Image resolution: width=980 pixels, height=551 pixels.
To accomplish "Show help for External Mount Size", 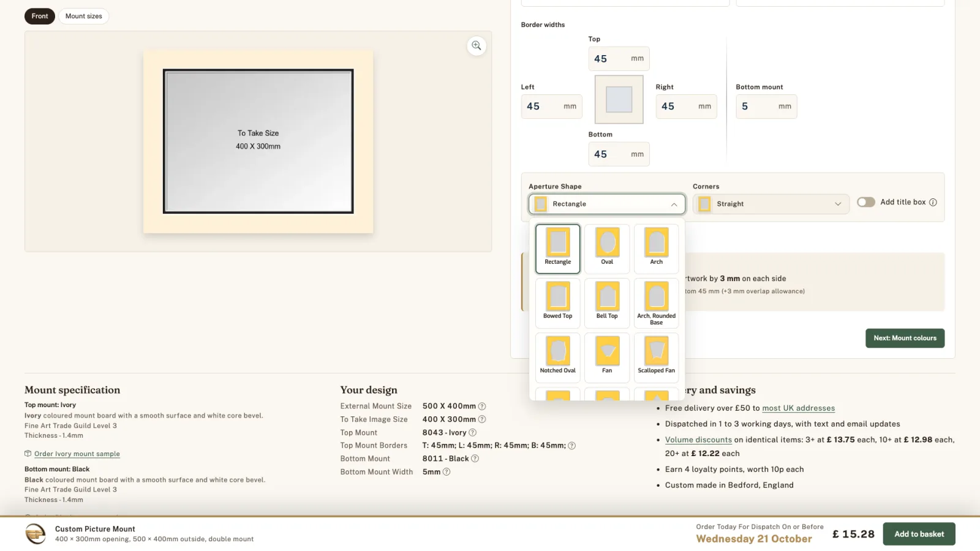I will pos(482,407).
